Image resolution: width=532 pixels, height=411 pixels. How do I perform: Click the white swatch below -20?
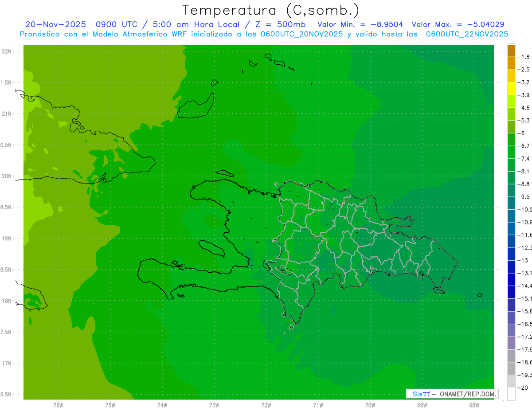coord(511,394)
